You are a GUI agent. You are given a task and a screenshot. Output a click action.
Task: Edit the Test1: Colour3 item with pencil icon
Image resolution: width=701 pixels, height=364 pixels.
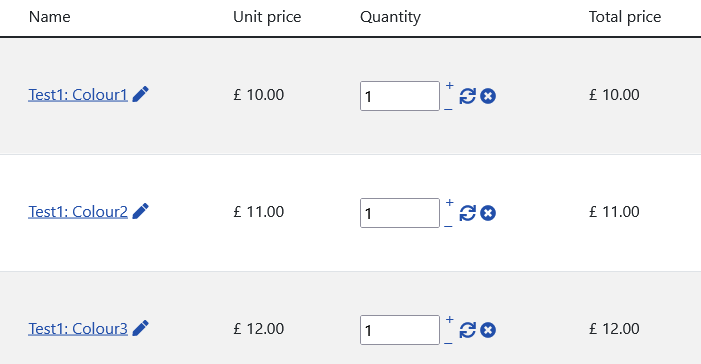(140, 329)
